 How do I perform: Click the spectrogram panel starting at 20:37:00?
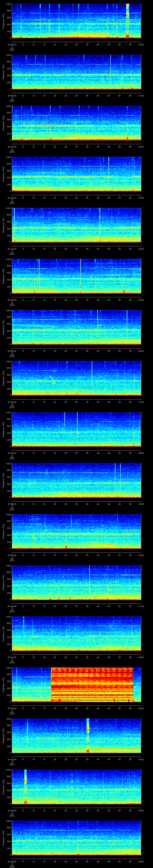point(77,429)
